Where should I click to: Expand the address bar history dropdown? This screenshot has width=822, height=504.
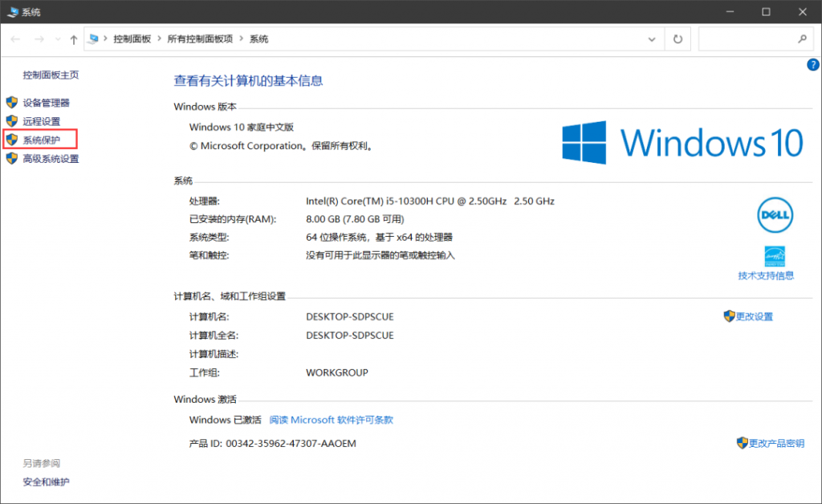tap(652, 39)
